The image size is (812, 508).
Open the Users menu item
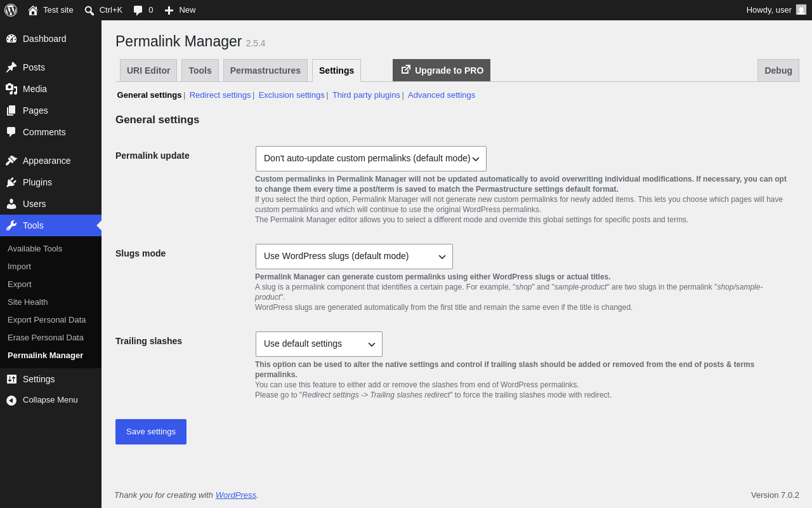point(51,204)
